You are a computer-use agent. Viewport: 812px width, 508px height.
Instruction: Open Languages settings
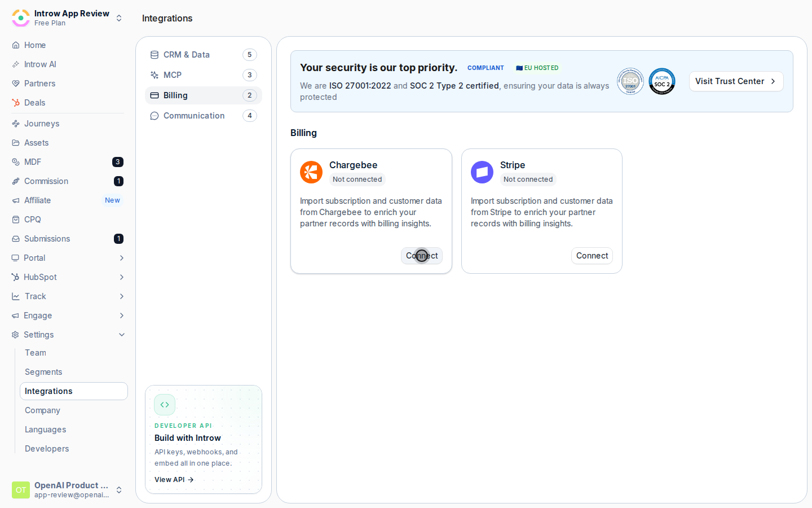pos(74,430)
